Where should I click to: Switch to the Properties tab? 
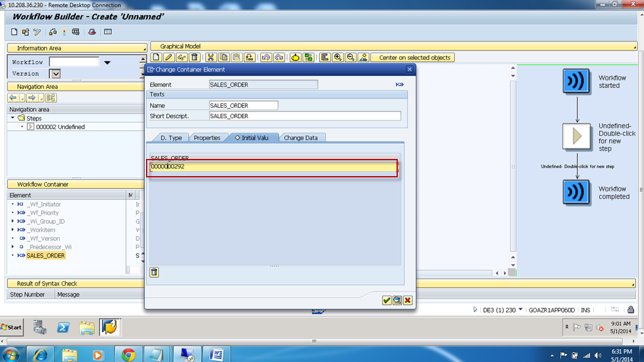pos(208,138)
